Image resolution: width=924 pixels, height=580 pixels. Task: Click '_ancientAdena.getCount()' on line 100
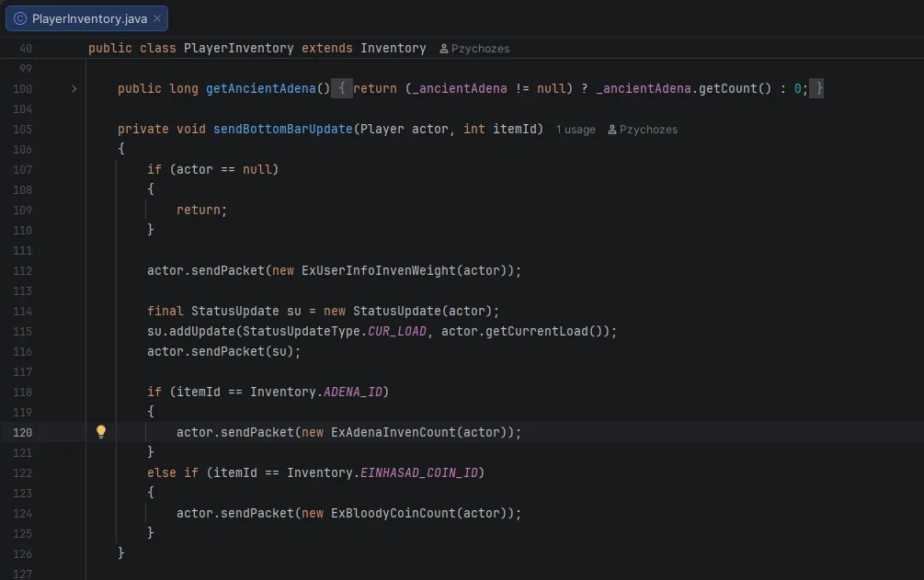tap(683, 88)
